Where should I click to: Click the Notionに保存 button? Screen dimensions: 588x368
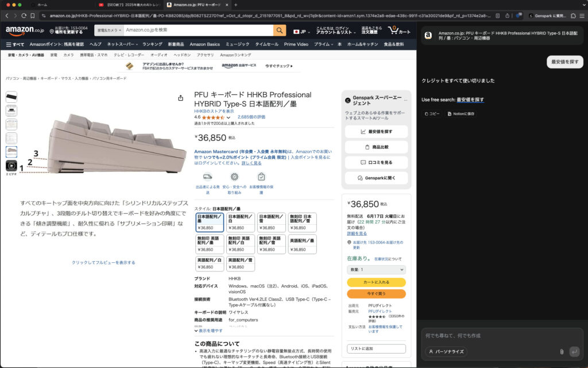click(461, 114)
